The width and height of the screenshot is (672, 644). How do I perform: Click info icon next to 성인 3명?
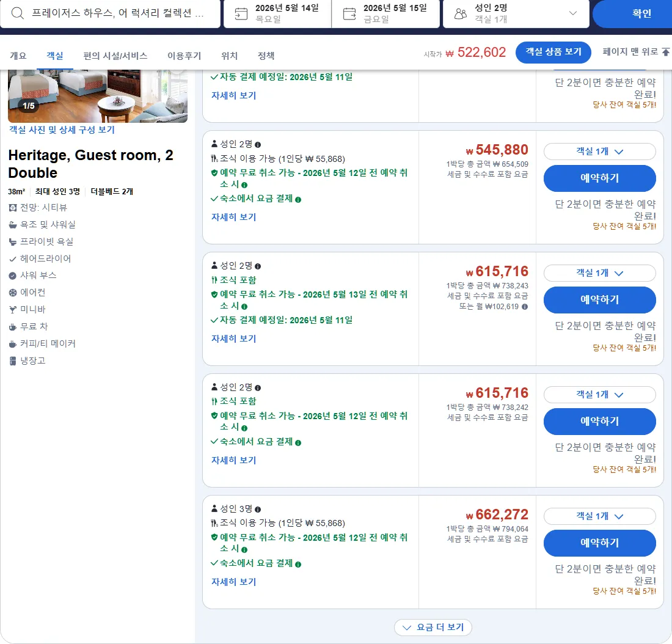click(x=258, y=510)
